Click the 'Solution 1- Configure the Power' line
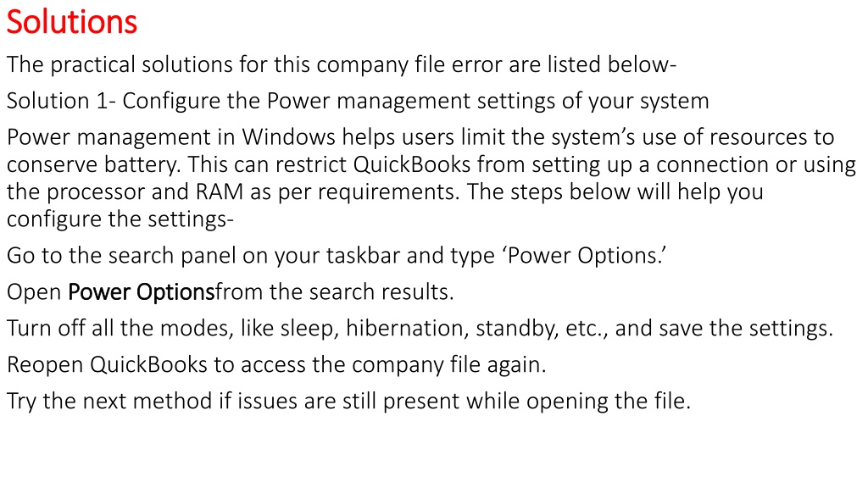Viewport: 868px width, 488px height. click(x=358, y=102)
